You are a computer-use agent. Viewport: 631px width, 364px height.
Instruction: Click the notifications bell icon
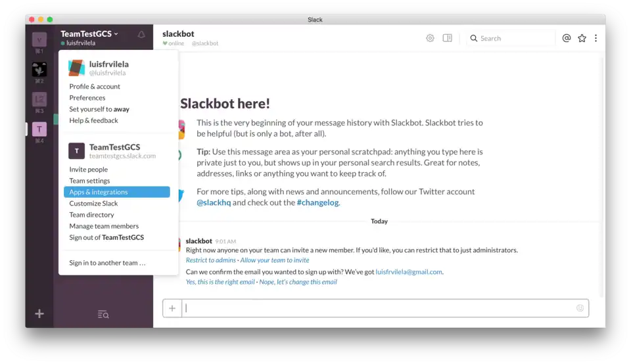tap(141, 34)
